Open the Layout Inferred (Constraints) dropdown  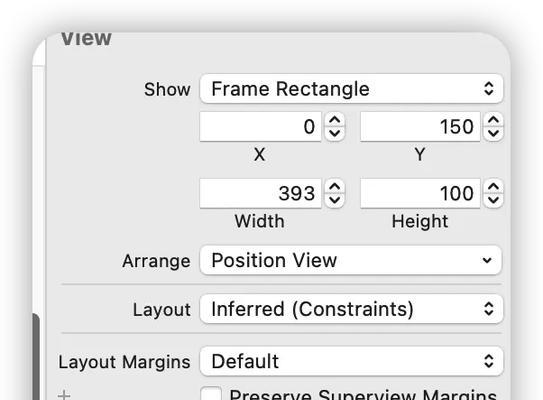(x=351, y=309)
